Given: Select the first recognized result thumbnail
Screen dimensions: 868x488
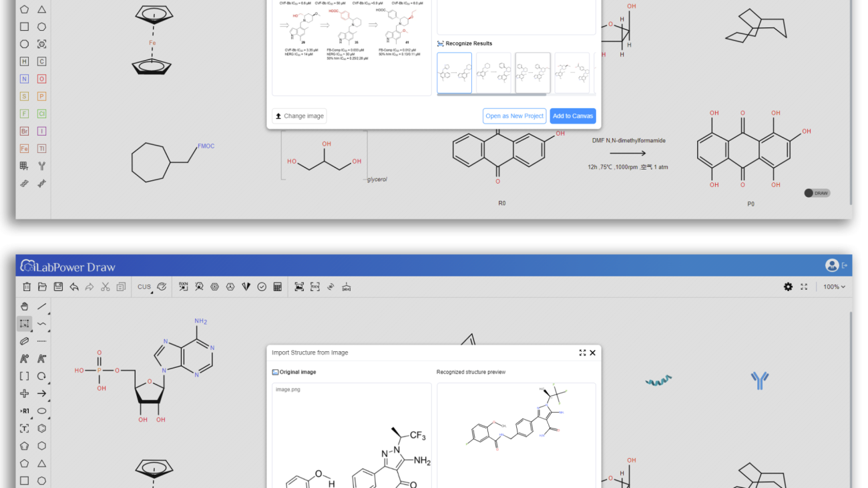Looking at the screenshot, I should click(454, 73).
